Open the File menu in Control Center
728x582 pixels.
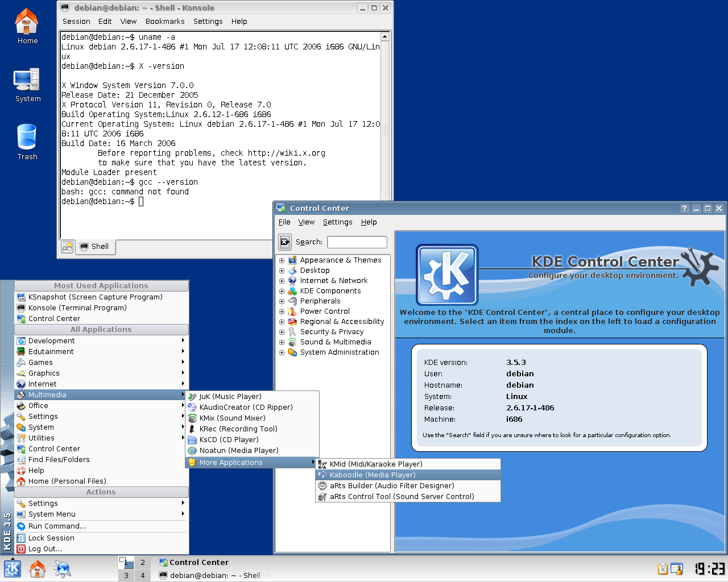[x=284, y=222]
